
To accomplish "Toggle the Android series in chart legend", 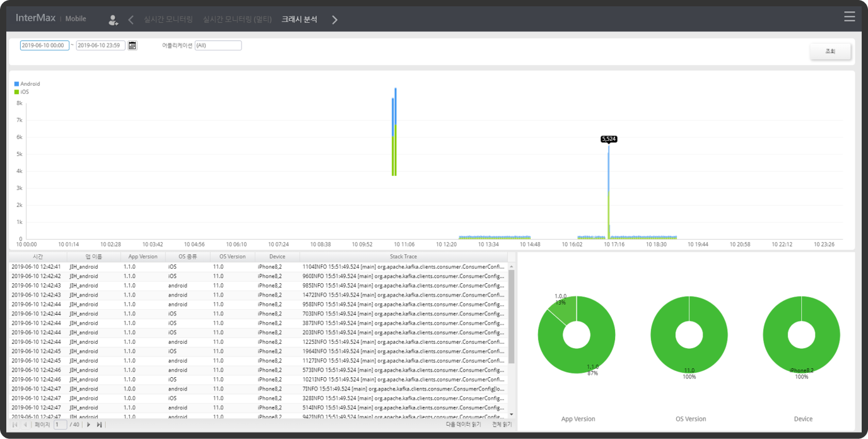I will click(x=27, y=84).
